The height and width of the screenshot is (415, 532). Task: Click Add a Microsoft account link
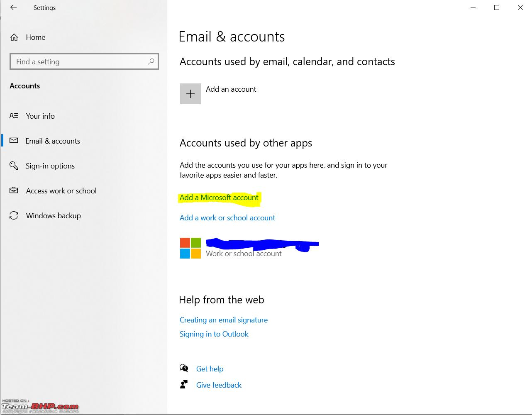click(x=219, y=198)
